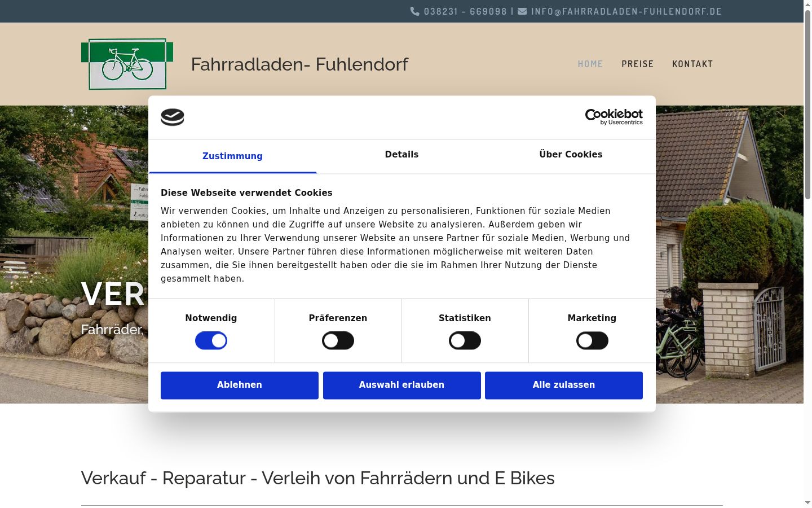This screenshot has width=812, height=508.
Task: Open the KONTAKT menu item
Action: 692,64
